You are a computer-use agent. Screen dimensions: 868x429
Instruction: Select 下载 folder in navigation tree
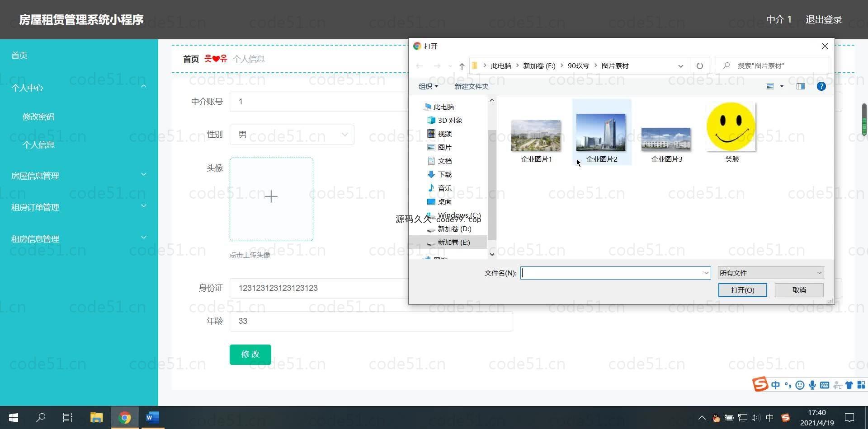(439, 174)
